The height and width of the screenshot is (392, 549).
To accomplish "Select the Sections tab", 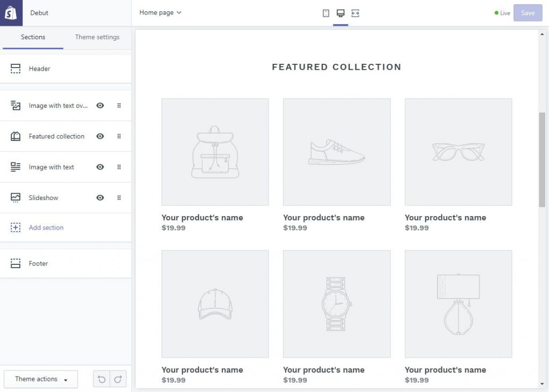I will click(x=33, y=37).
